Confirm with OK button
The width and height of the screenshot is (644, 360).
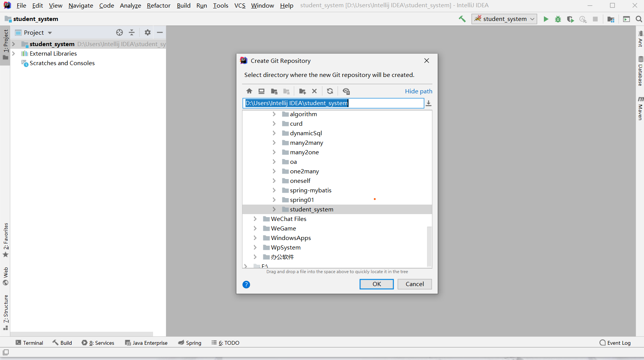(x=377, y=284)
